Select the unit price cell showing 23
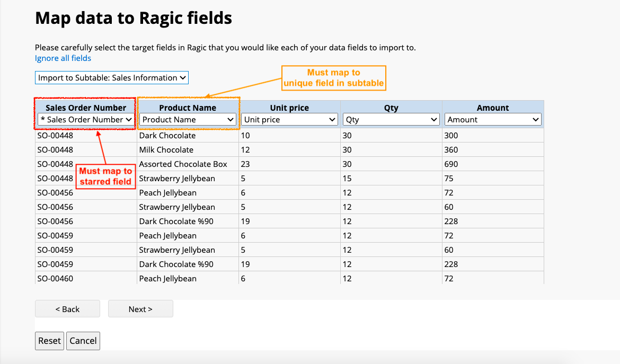 pyautogui.click(x=245, y=164)
